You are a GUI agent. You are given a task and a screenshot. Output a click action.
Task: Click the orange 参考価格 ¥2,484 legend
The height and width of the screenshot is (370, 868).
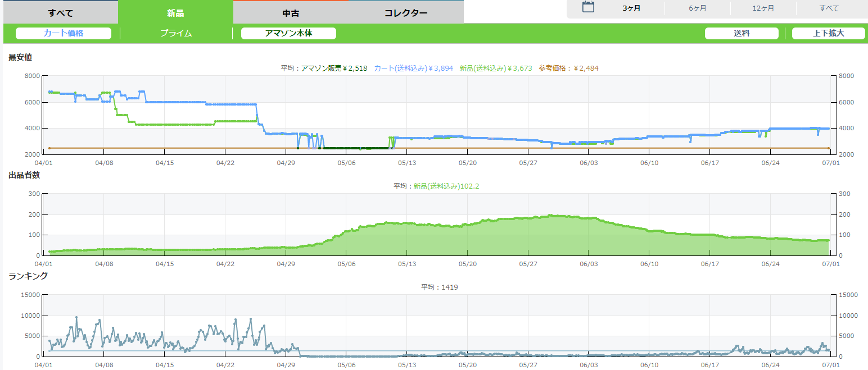coord(568,68)
